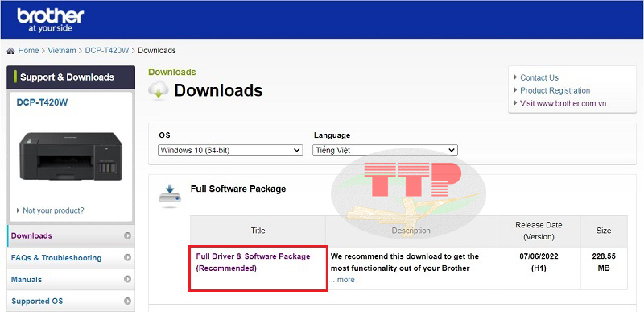This screenshot has height=312, width=644.
Task: Click the DCP-T420W printer image
Action: click(x=71, y=156)
